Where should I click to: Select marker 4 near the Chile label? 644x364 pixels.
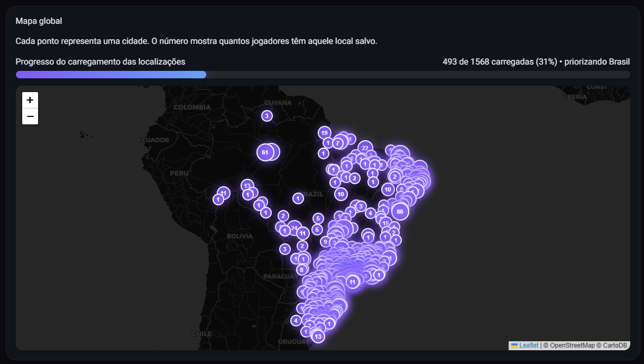coord(296,321)
